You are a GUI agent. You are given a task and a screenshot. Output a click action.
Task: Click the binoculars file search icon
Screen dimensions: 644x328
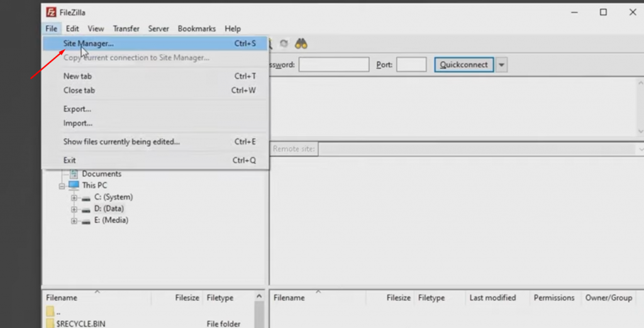(x=301, y=43)
